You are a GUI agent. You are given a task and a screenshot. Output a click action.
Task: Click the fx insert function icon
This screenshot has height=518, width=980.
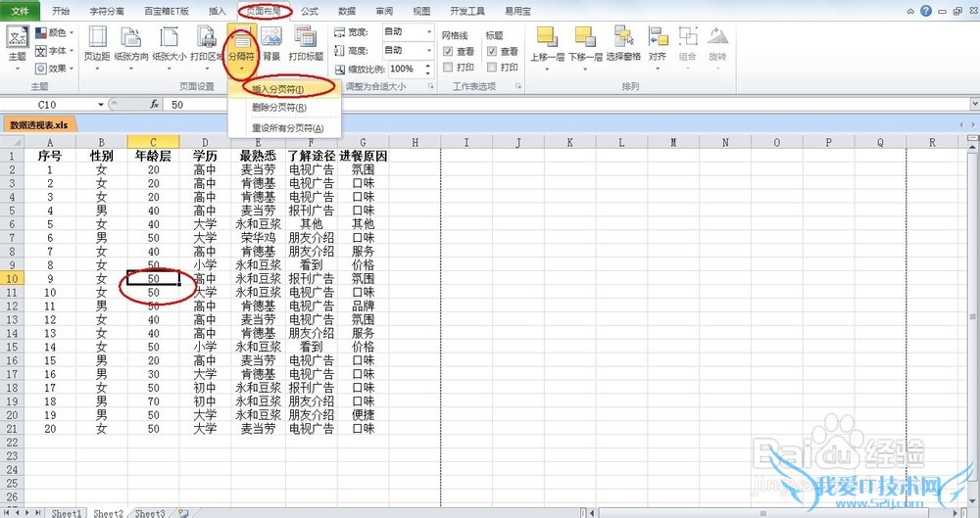(155, 105)
